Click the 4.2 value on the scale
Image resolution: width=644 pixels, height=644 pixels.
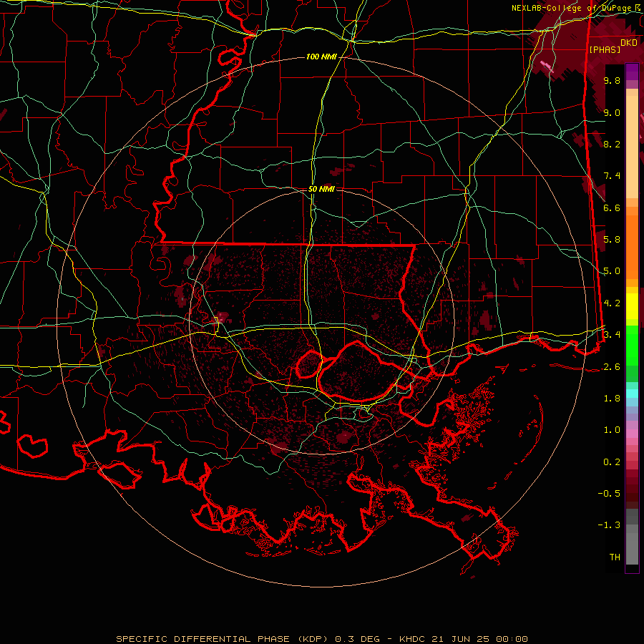[x=612, y=303]
